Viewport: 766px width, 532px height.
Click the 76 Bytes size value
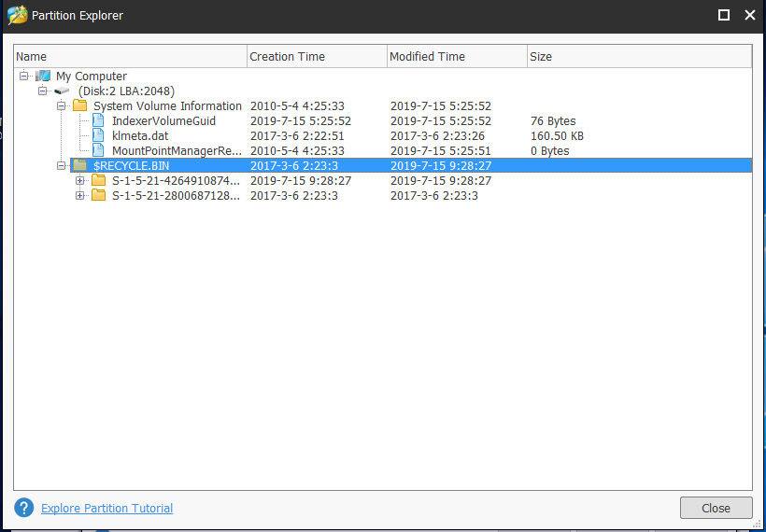(553, 121)
